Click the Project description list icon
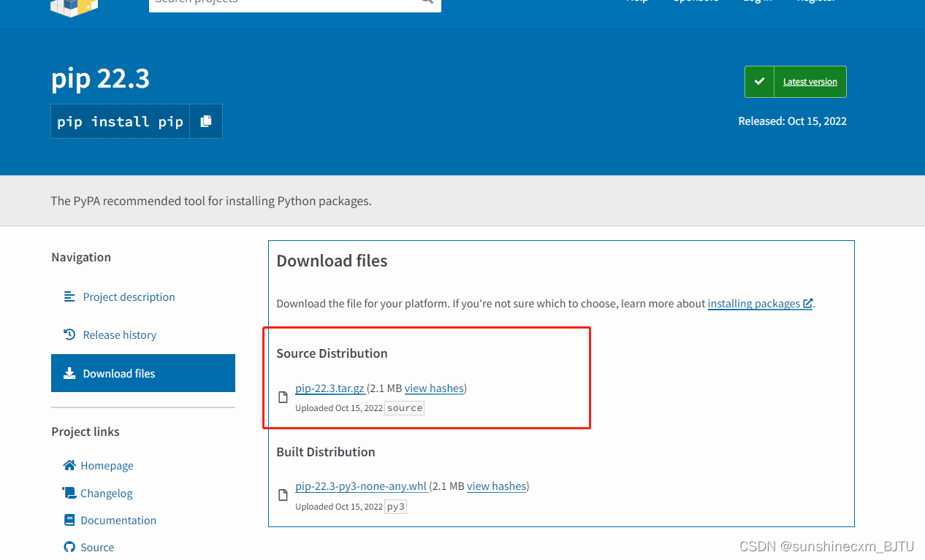 (69, 296)
